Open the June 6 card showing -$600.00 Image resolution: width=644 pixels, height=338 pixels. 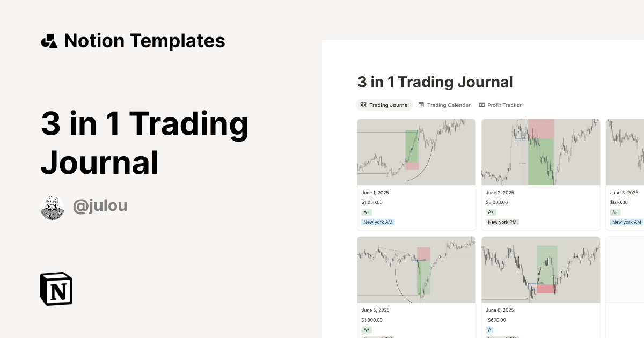click(540, 284)
